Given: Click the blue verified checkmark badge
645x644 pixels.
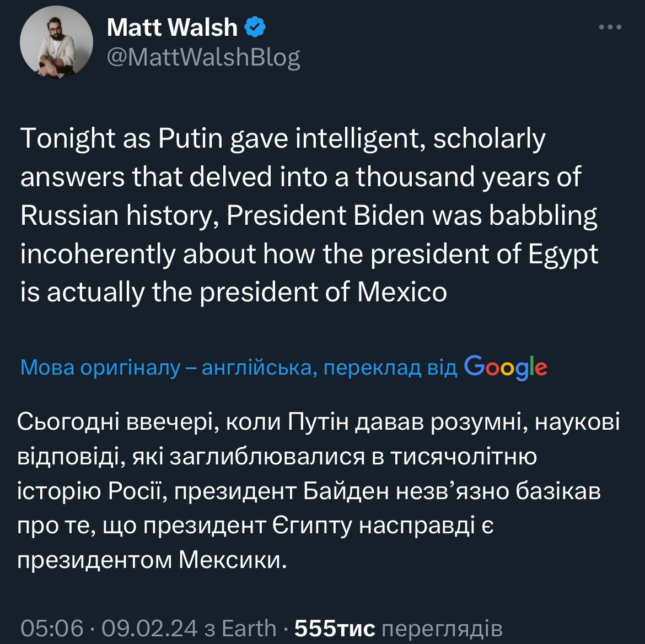Looking at the screenshot, I should point(255,27).
